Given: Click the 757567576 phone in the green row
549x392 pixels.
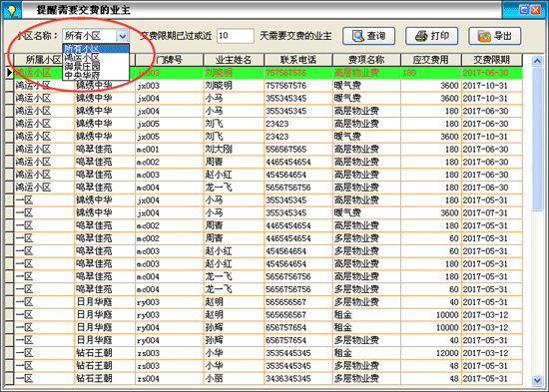Looking at the screenshot, I should coord(286,73).
